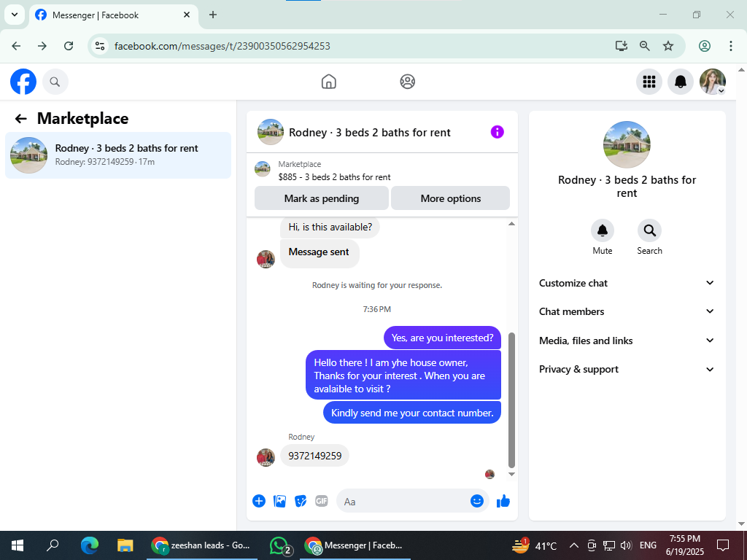
Task: Choose a sticker using the sticker icon
Action: (301, 501)
